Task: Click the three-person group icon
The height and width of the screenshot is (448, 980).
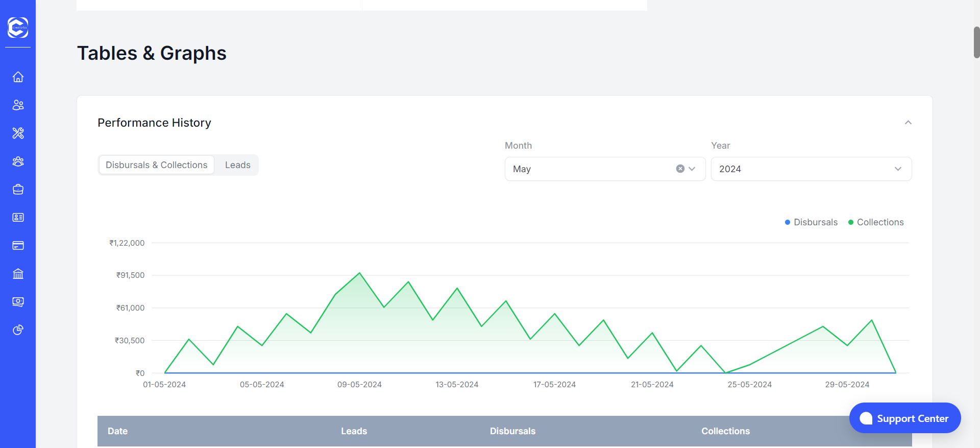Action: tap(18, 161)
